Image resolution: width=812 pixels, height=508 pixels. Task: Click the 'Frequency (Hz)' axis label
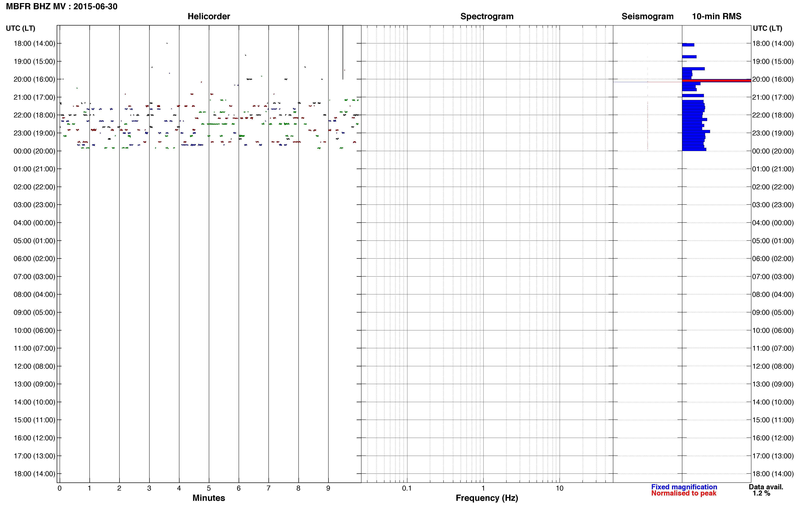coord(487,498)
